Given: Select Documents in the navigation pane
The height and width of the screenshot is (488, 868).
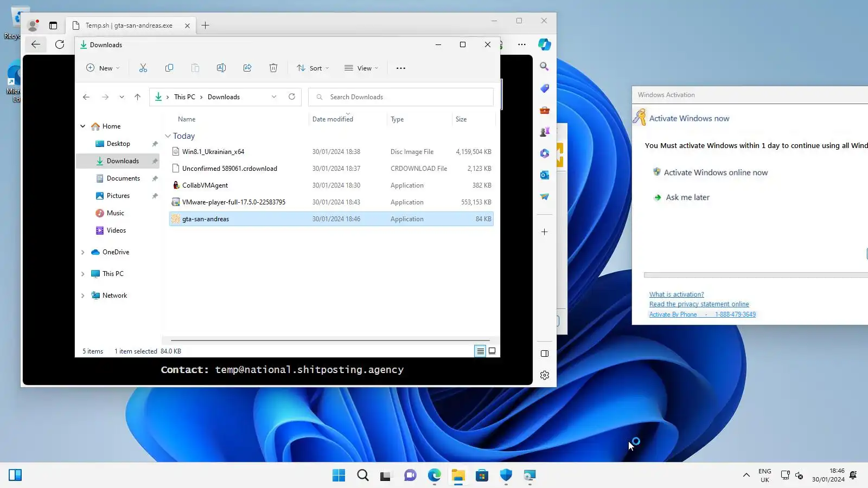Looking at the screenshot, I should [123, 178].
